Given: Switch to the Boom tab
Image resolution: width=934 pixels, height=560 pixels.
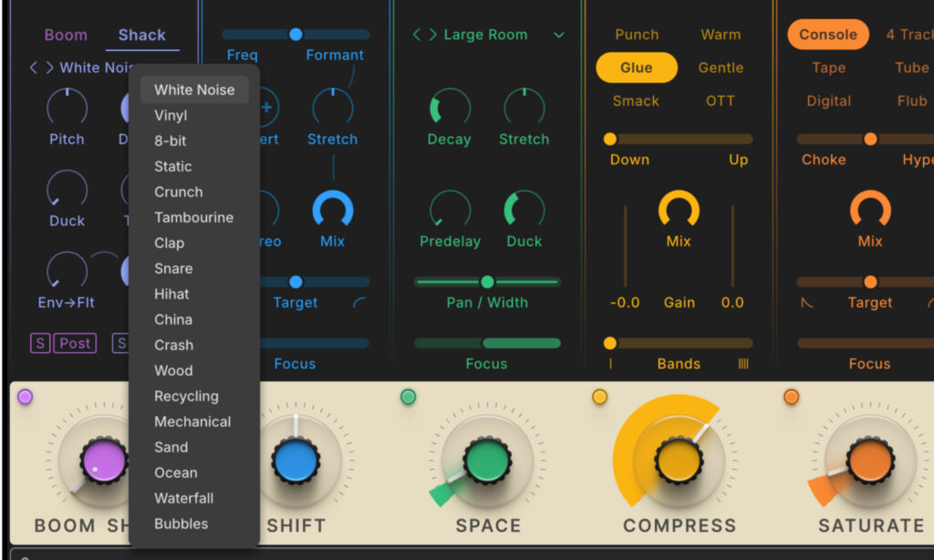Looking at the screenshot, I should (65, 35).
